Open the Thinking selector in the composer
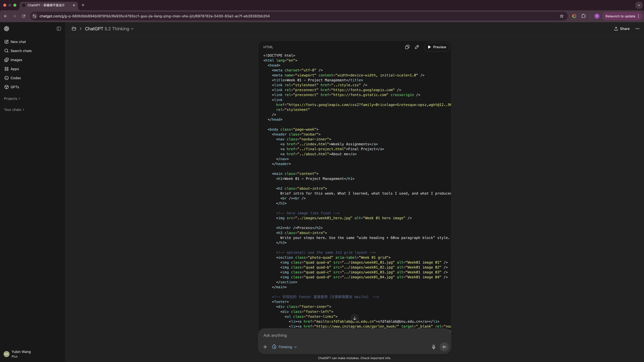Screen dimensions: 644x362 [x=284, y=347]
